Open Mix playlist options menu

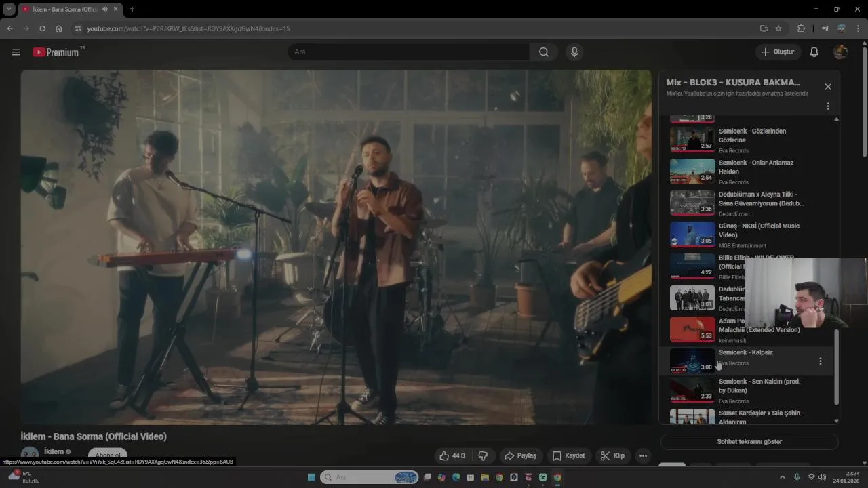[828, 106]
